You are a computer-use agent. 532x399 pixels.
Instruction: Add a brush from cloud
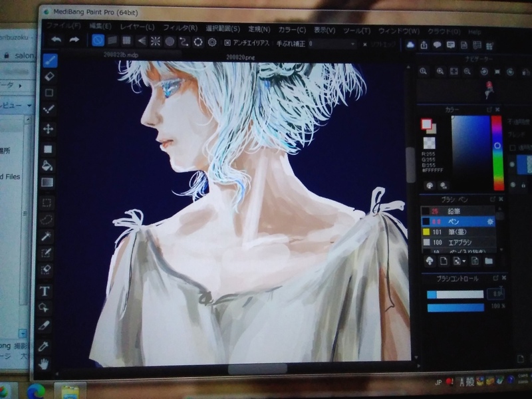pyautogui.click(x=430, y=261)
